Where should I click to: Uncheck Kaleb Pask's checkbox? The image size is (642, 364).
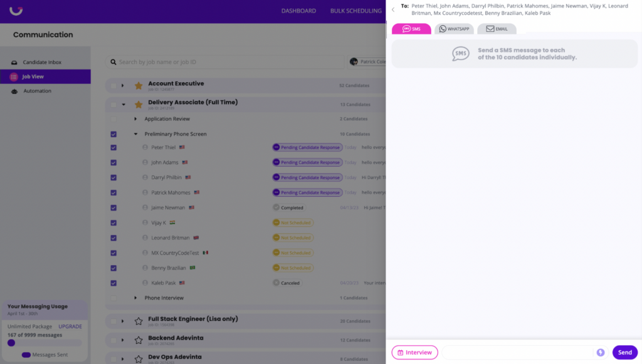click(113, 283)
